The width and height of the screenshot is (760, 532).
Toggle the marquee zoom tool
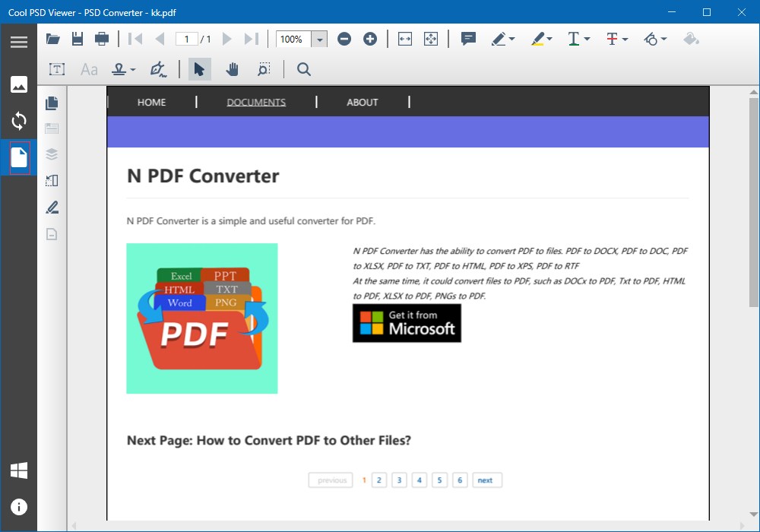[x=264, y=69]
